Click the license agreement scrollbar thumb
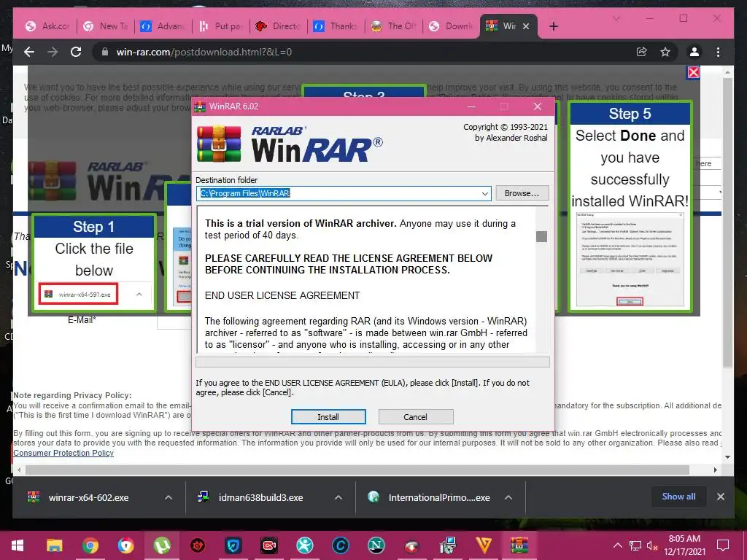 coord(541,236)
